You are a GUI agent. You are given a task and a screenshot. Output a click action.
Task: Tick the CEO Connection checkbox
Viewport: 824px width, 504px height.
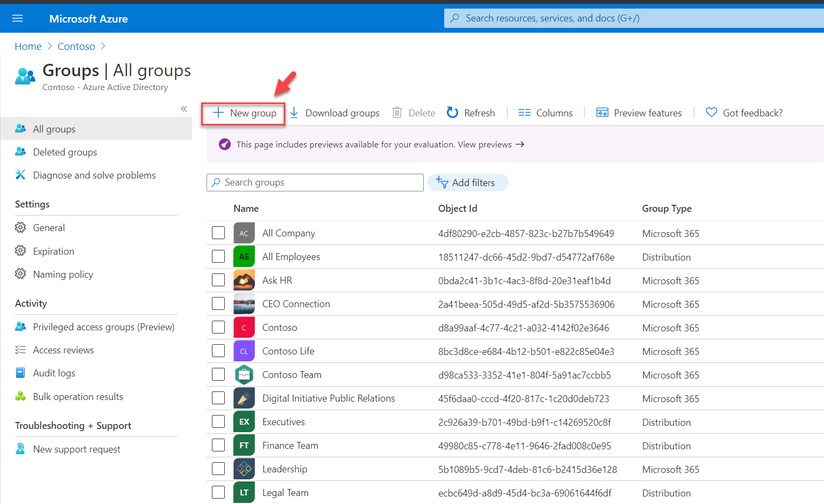pos(218,303)
